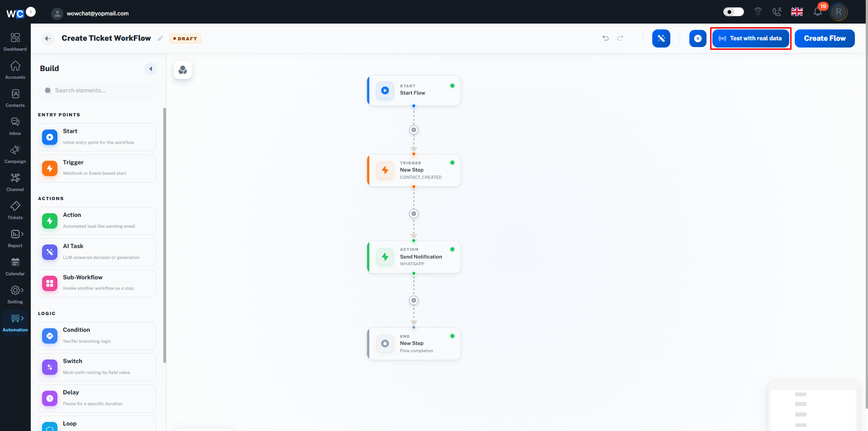Screen dimensions: 868x431
Task: Open Campaign from the sidebar
Action: point(15,154)
